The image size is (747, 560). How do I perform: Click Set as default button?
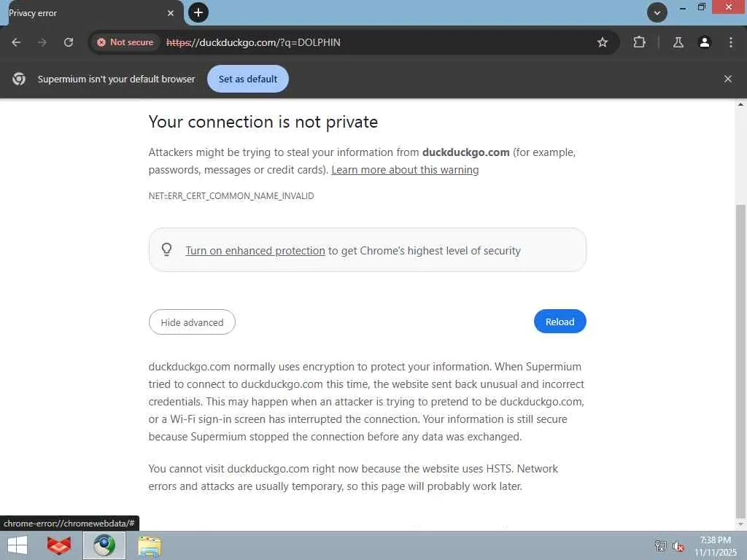[x=248, y=79]
